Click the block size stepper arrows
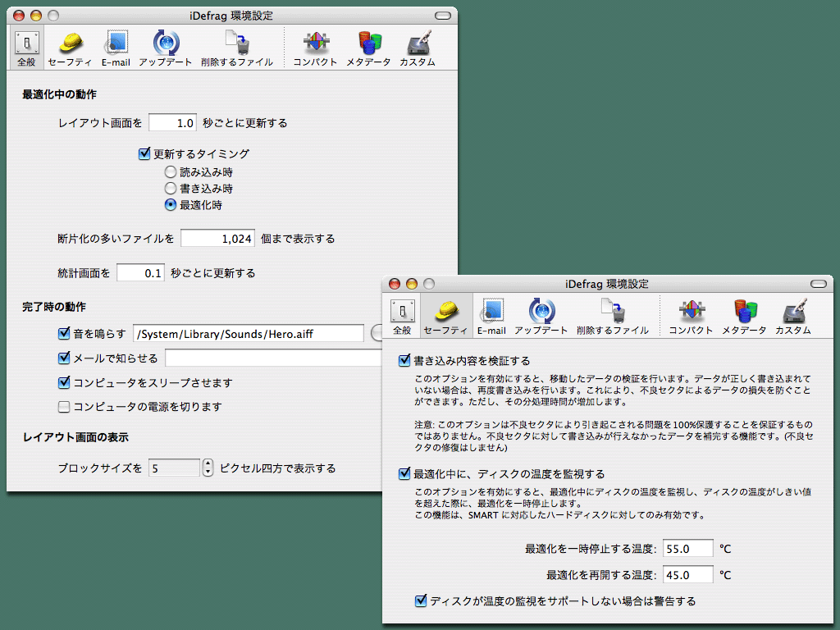This screenshot has height=630, width=840. 208,468
